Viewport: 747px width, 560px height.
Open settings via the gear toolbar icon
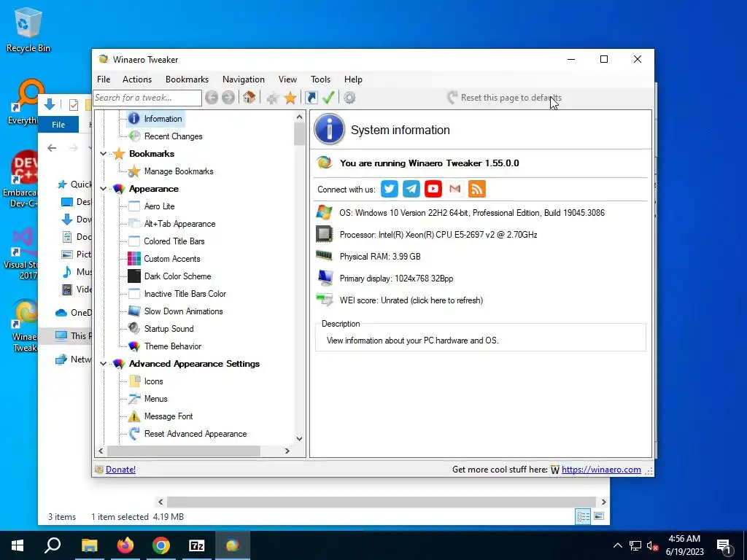[x=349, y=98]
